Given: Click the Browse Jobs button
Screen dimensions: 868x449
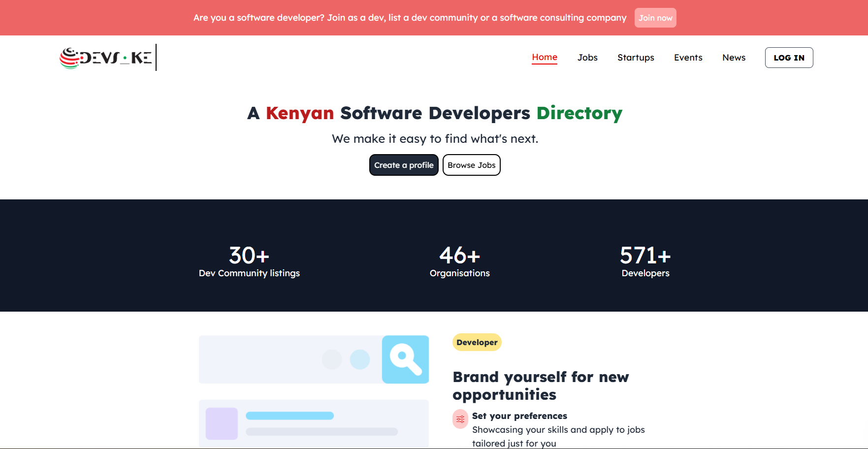Looking at the screenshot, I should (x=472, y=165).
